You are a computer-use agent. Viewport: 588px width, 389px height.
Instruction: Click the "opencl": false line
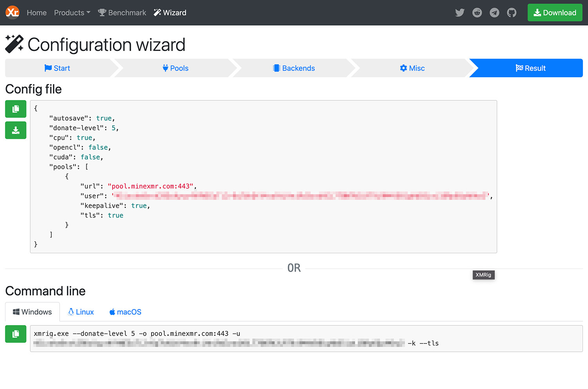click(80, 147)
